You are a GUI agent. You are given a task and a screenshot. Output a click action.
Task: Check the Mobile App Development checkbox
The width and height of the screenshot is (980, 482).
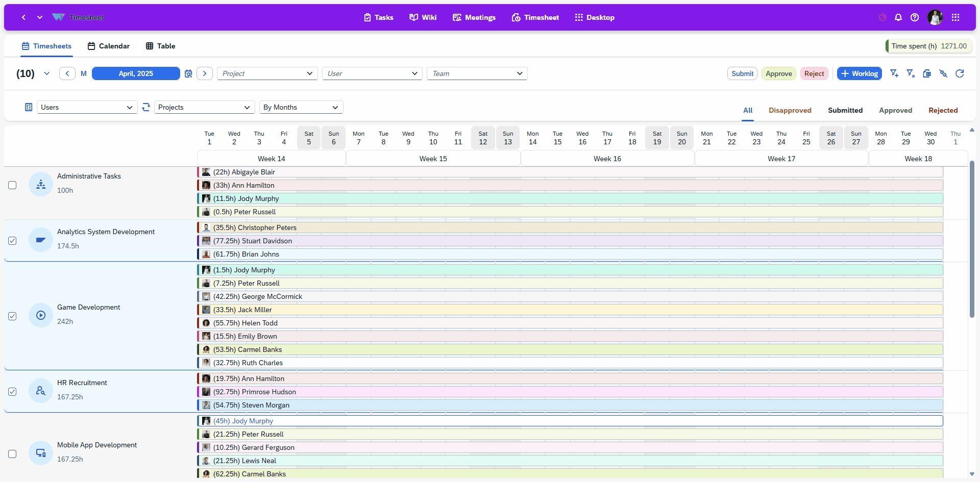pyautogui.click(x=12, y=453)
